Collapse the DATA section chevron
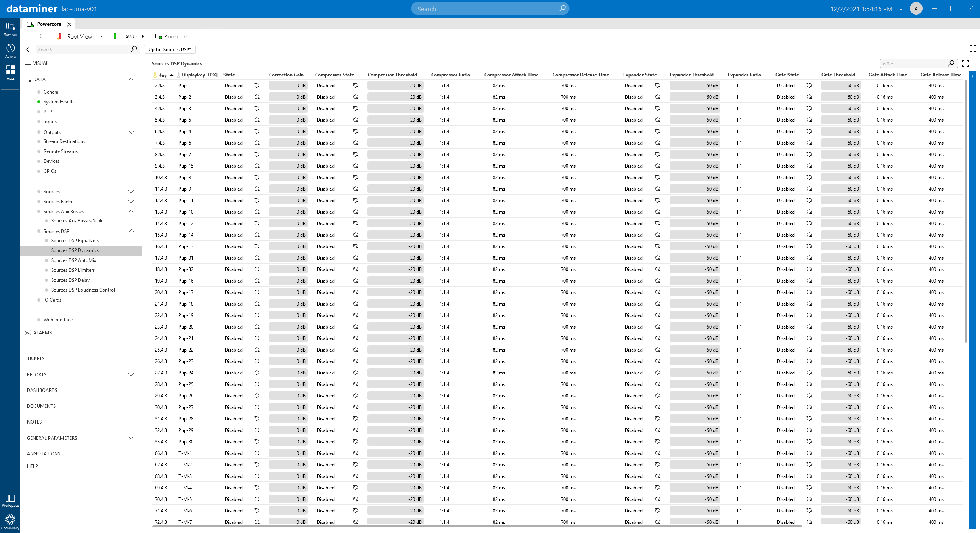Image resolution: width=980 pixels, height=533 pixels. click(131, 79)
